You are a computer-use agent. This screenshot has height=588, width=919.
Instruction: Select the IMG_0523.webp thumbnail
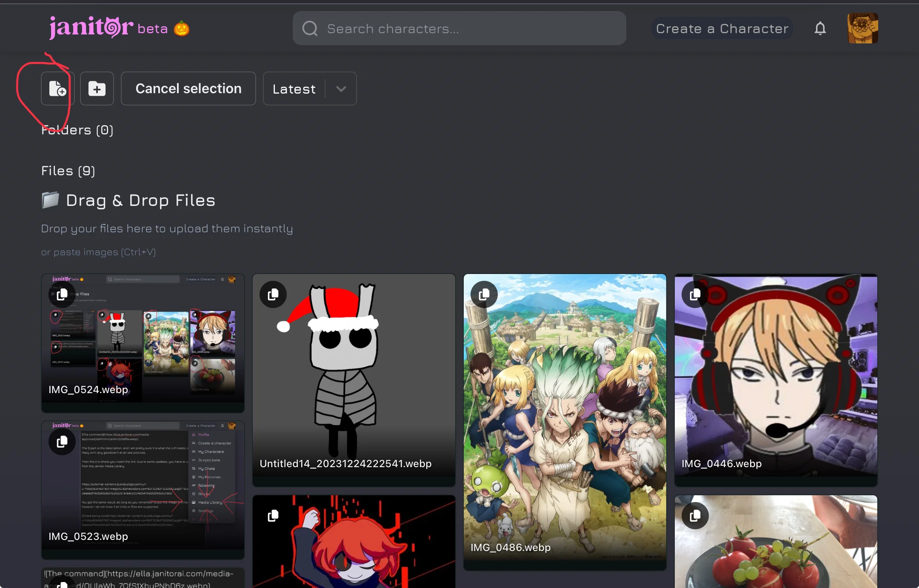143,490
